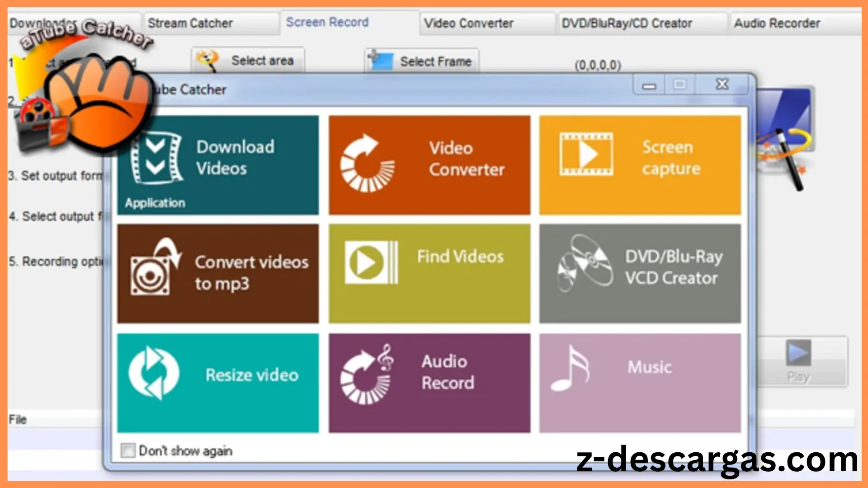Click the Resize video arrows icon
This screenshot has width=868, height=488.
coord(154,373)
